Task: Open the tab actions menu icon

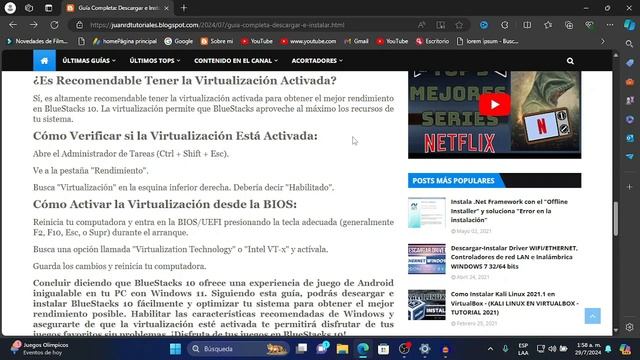Action: click(x=48, y=8)
